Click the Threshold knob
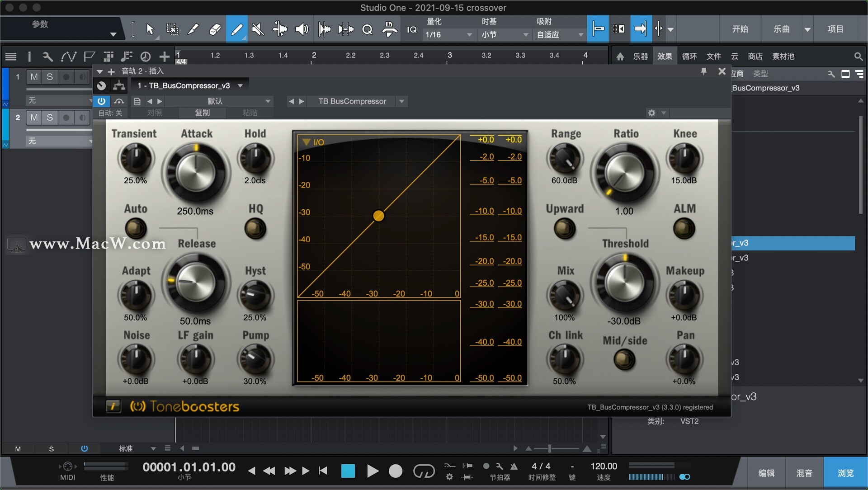 click(624, 283)
